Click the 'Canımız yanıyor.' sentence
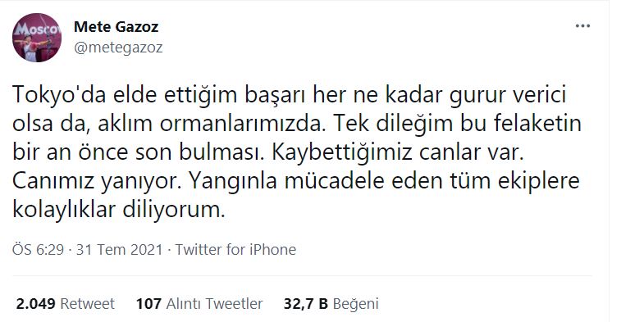The width and height of the screenshot is (644, 322). coord(97,181)
